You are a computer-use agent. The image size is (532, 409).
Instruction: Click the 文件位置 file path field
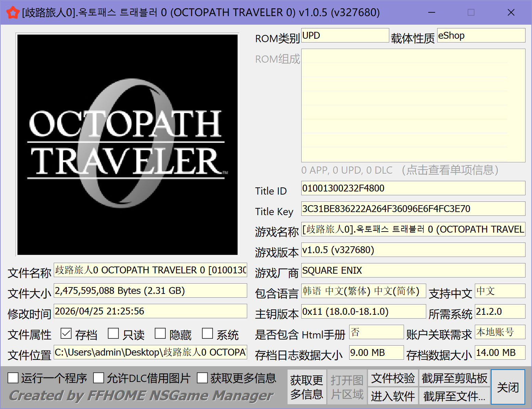point(150,352)
